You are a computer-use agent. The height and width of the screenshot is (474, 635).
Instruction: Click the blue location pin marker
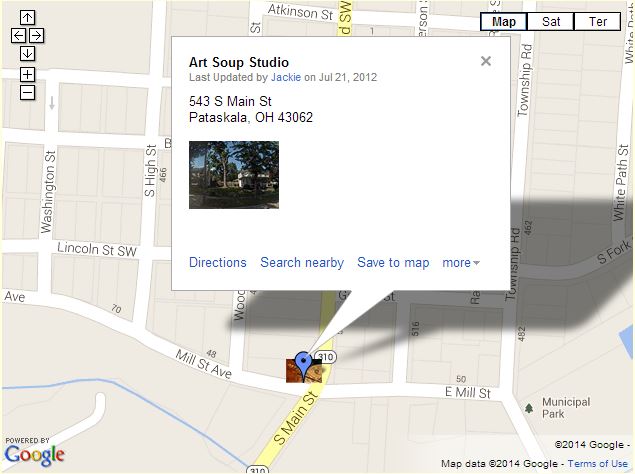[x=303, y=365]
